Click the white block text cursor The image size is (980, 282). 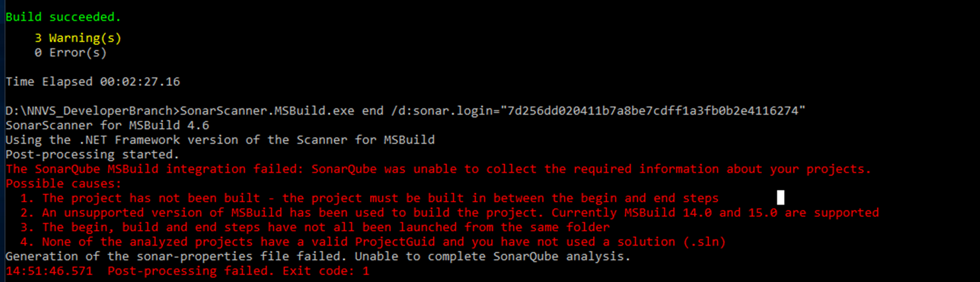pos(781,198)
